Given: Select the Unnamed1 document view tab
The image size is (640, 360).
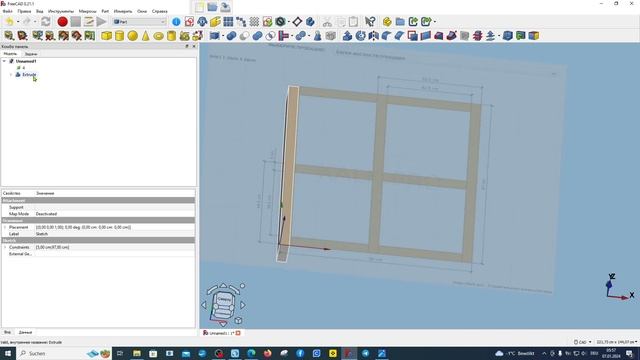Looking at the screenshot, I should pos(222,333).
